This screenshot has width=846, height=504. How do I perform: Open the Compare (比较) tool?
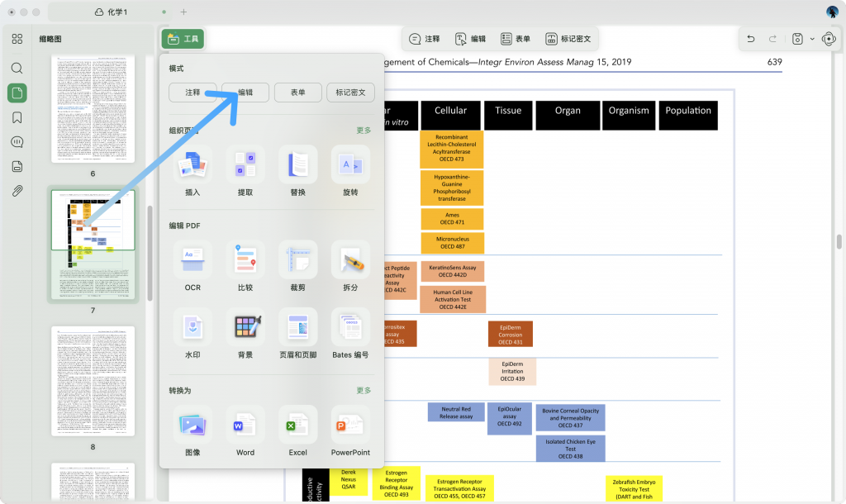pos(245,259)
